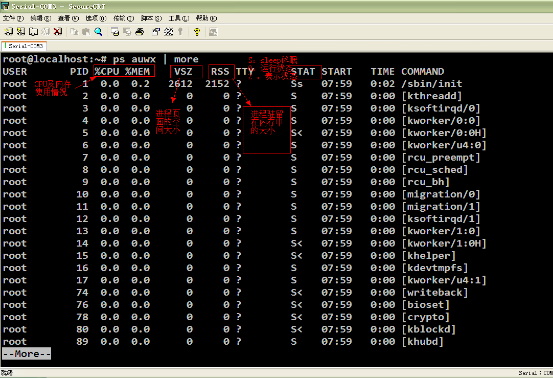Click the [rcu_bh] process name
Image resolution: width=553 pixels, height=378 pixels.
point(426,182)
